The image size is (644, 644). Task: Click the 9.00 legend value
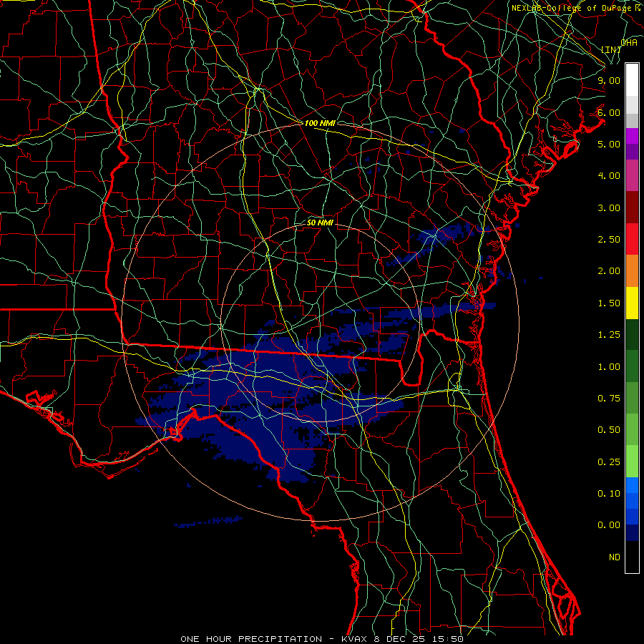pos(609,80)
